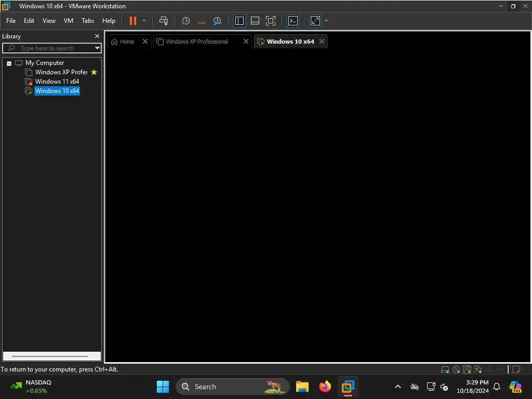Collapse the My Computer tree node
The height and width of the screenshot is (399, 532).
coord(9,63)
